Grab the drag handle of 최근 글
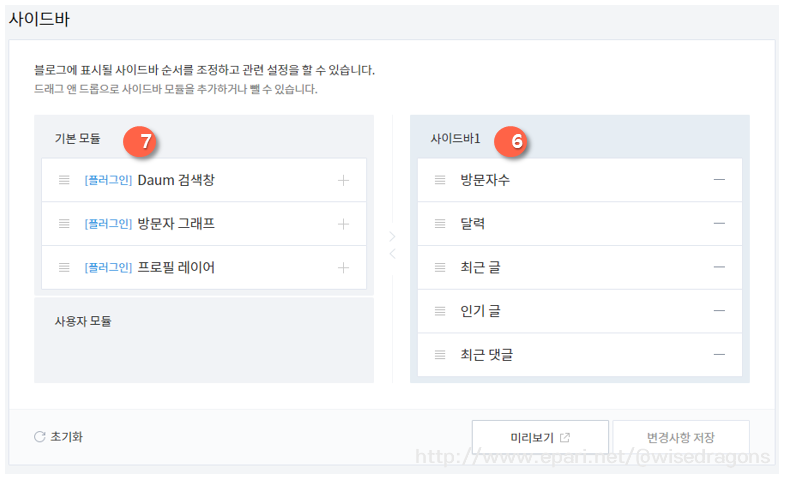The image size is (785, 480). [440, 267]
